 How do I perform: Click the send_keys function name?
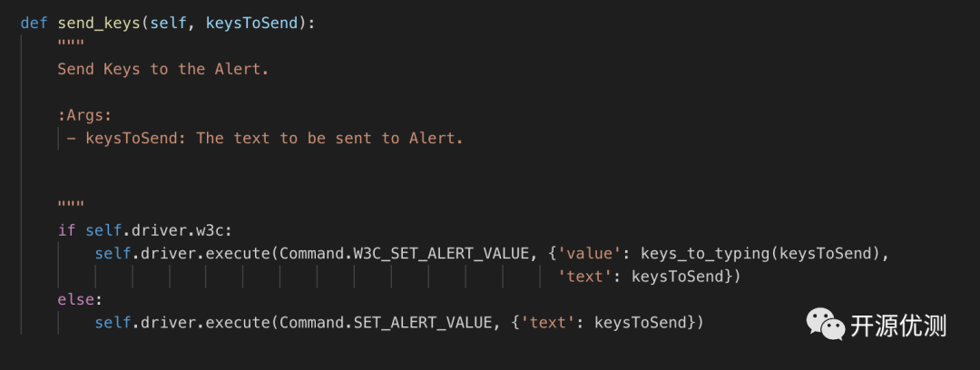coord(99,23)
